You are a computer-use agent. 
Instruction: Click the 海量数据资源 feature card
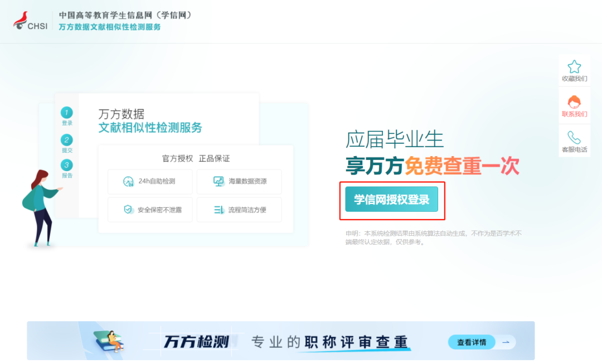tap(239, 182)
